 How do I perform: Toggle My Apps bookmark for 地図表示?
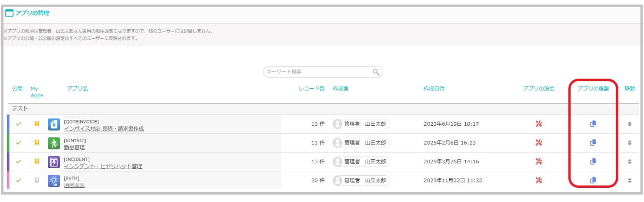pyautogui.click(x=37, y=180)
